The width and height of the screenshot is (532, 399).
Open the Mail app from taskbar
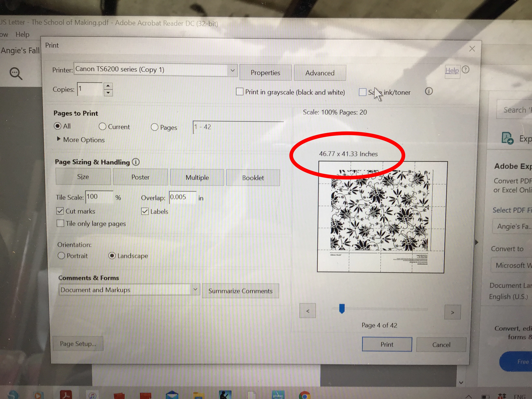point(172,395)
